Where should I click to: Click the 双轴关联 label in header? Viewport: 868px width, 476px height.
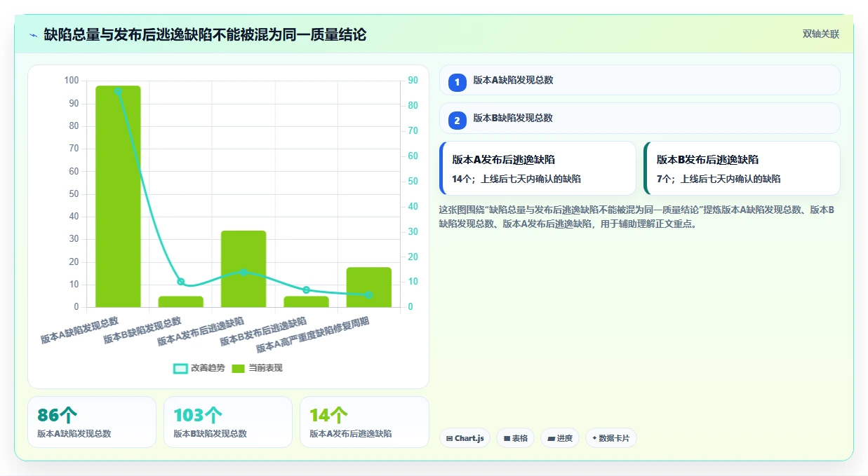[x=821, y=34]
